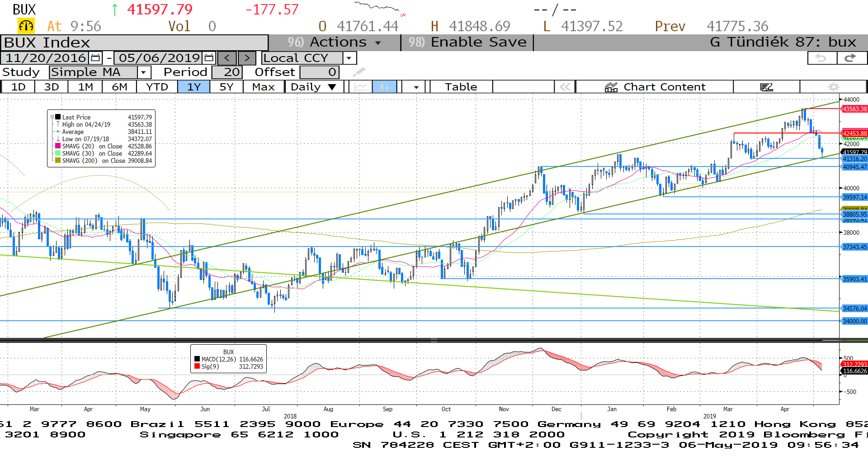Click the 35903.41 price level label
The width and height of the screenshot is (868, 470).
pyautogui.click(x=854, y=279)
